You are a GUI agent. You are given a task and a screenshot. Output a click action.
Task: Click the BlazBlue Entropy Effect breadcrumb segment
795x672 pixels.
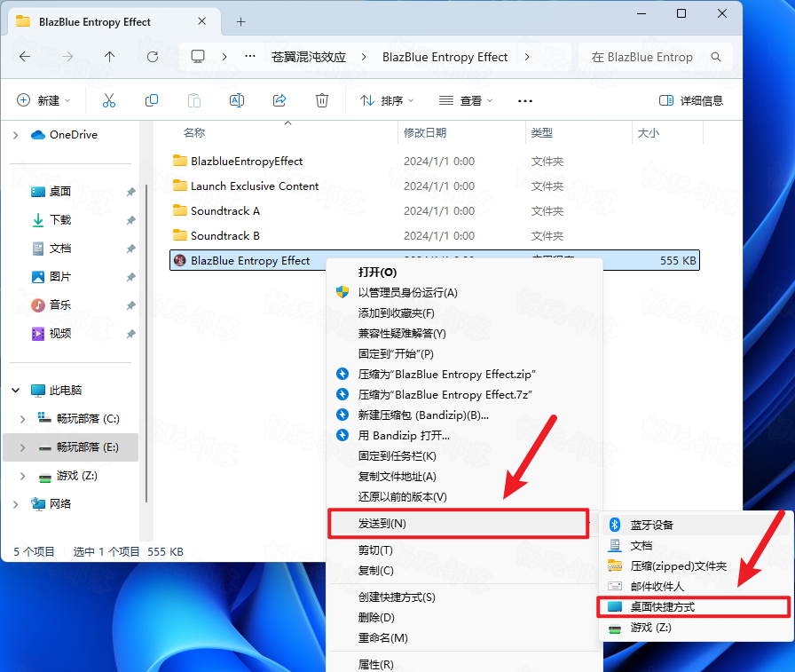445,57
